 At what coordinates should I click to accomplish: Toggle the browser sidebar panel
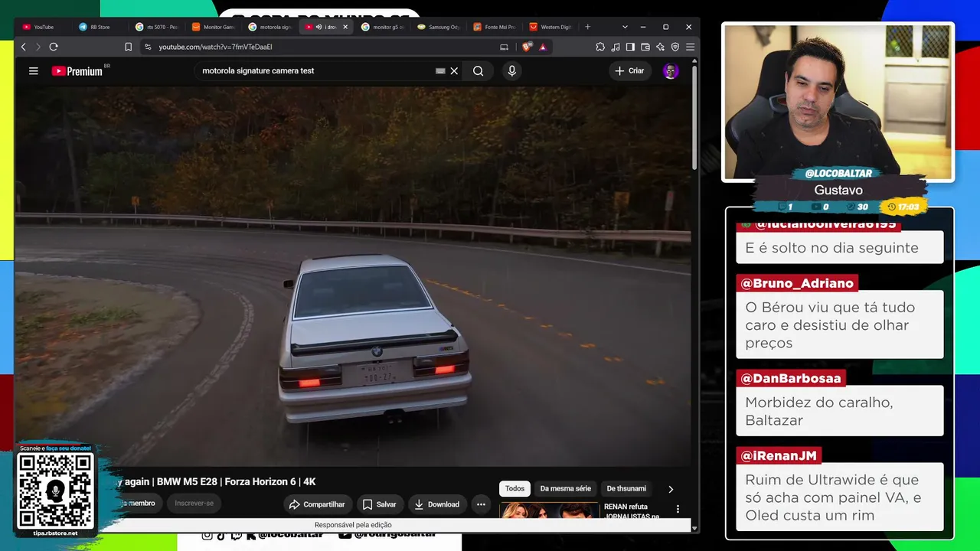[630, 47]
